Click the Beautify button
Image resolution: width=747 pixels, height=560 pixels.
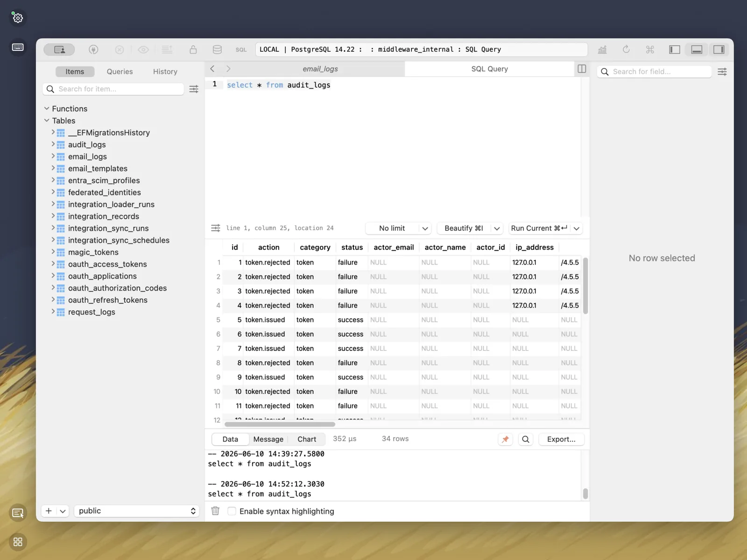(x=464, y=228)
